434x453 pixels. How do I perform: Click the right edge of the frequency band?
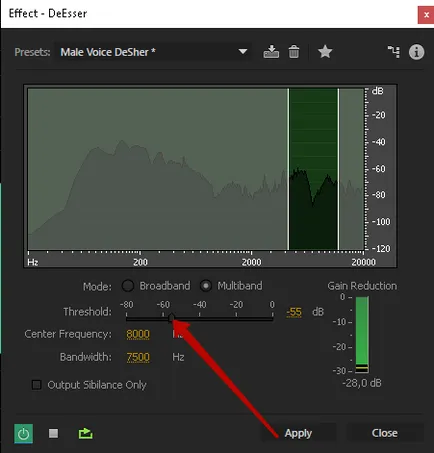[338, 169]
